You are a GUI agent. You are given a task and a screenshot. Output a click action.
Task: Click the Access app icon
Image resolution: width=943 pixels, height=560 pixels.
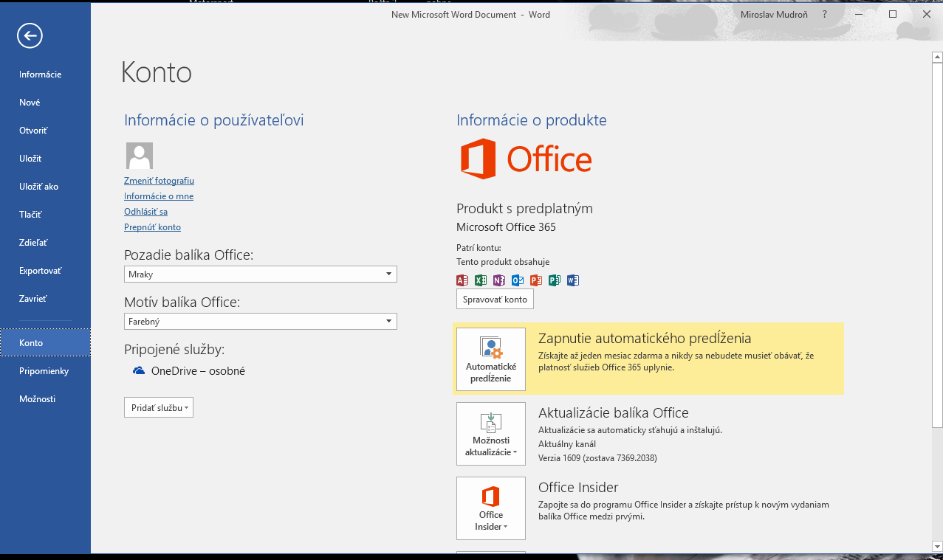462,280
